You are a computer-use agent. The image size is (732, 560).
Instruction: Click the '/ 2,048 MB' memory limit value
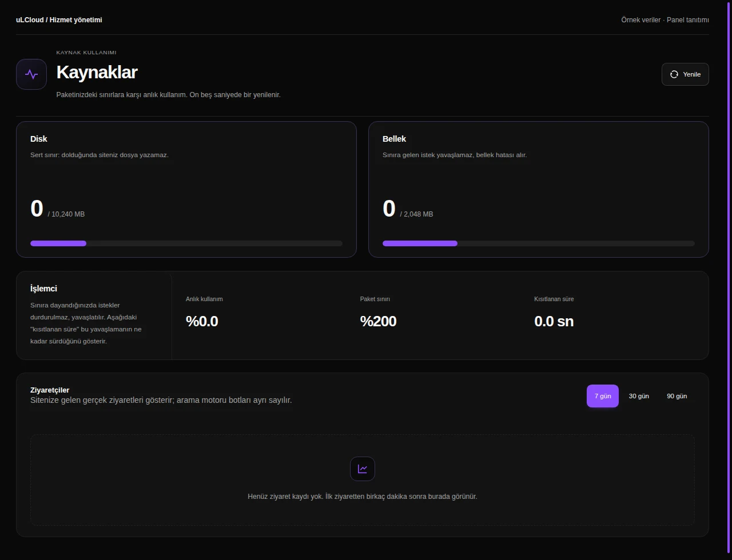(x=417, y=214)
